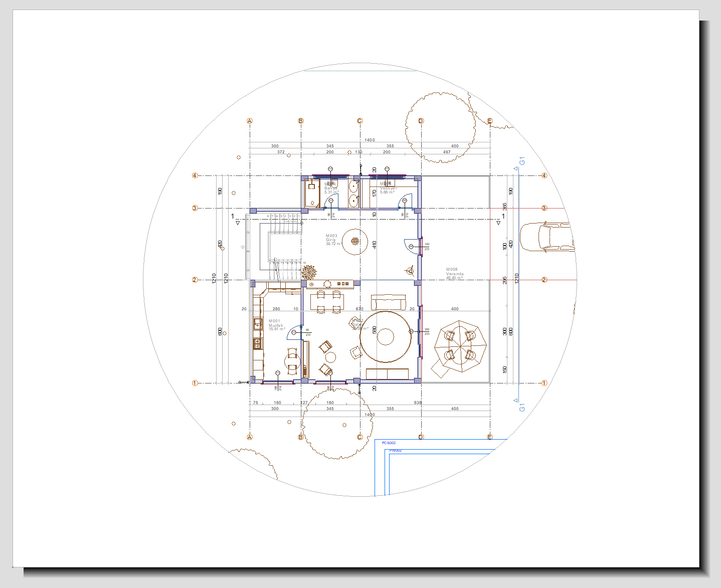This screenshot has width=721, height=588.
Task: Click the PW002 label
Action: pos(396,451)
